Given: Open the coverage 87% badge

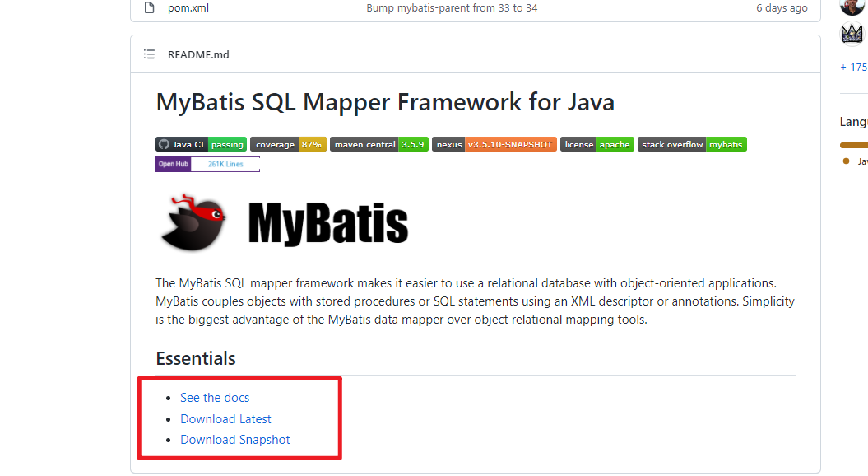Looking at the screenshot, I should (288, 145).
